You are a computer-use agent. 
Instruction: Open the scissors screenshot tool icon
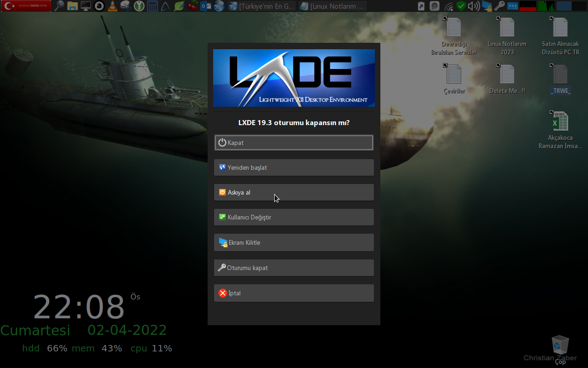click(x=125, y=6)
